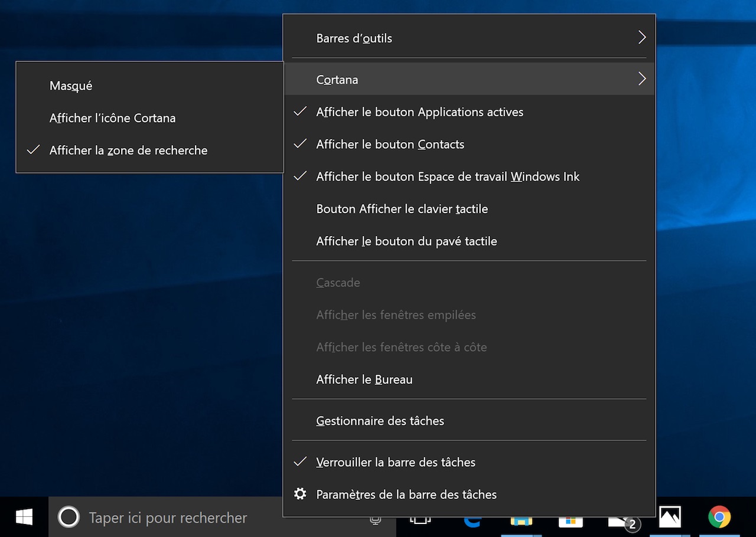Viewport: 756px width, 537px height.
Task: Open Google Chrome from the taskbar
Action: 719,518
